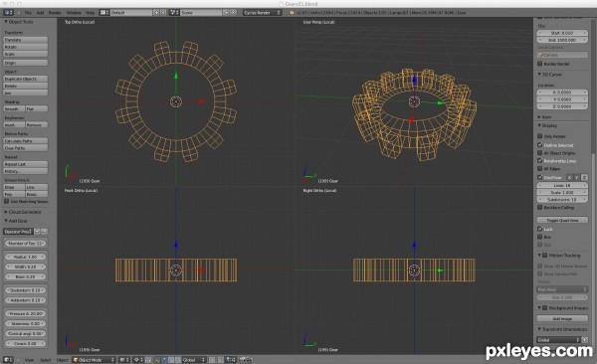Open the Add menu

coord(41,13)
